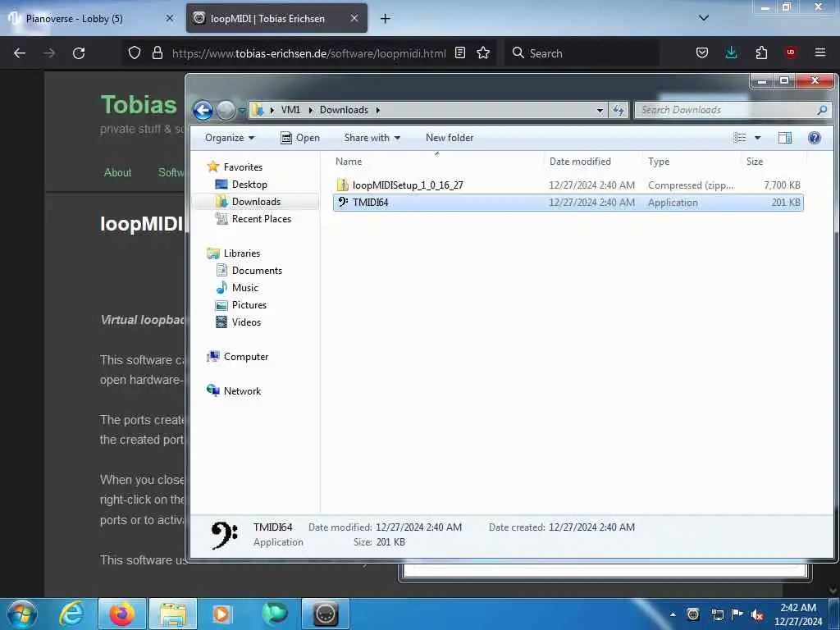Select loopMIDISetup_1_0_16_27 zip file

tap(568, 185)
